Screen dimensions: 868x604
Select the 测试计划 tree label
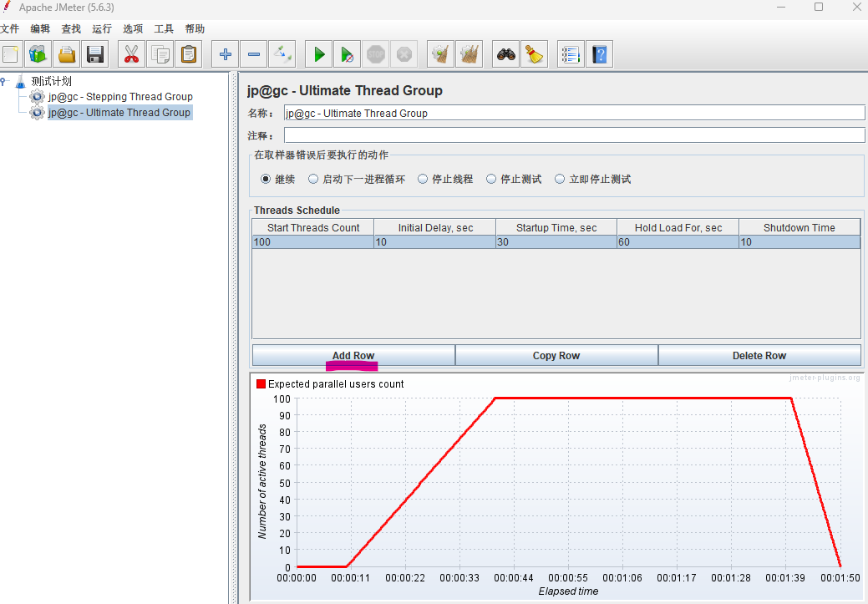(52, 81)
